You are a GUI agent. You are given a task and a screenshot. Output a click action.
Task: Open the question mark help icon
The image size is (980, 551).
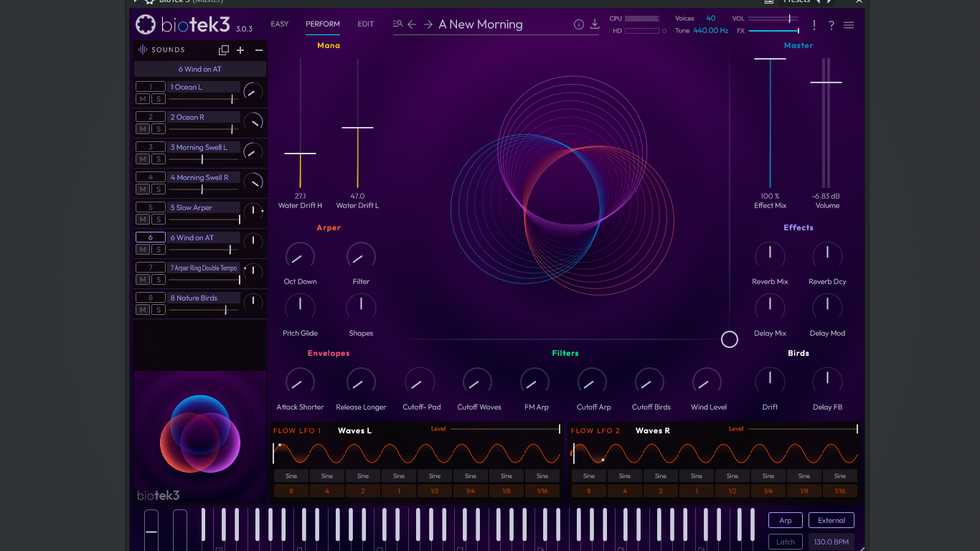pos(831,25)
